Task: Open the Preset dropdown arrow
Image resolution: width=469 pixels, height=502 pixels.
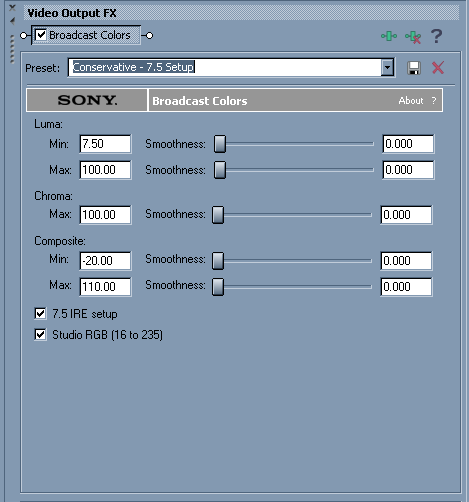Action: pos(387,67)
